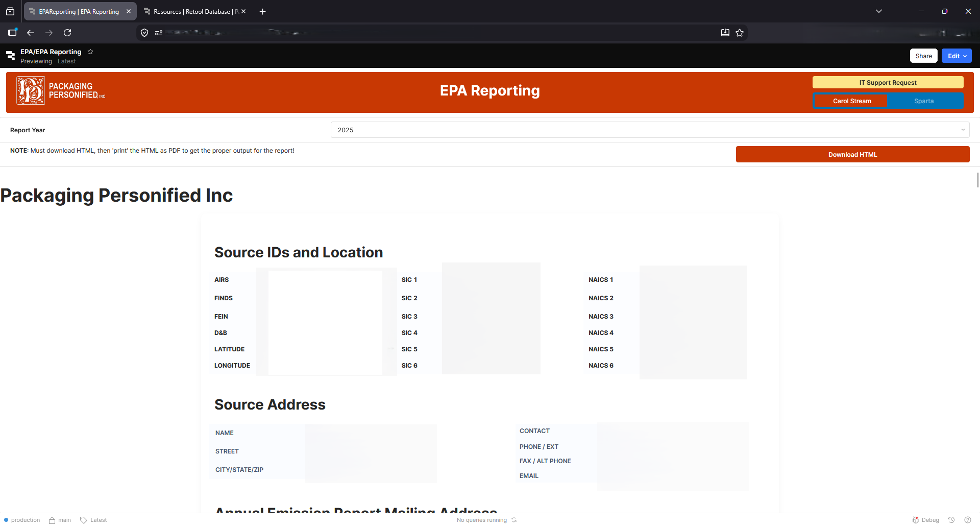Click the Source IDs and Location heading

point(299,252)
